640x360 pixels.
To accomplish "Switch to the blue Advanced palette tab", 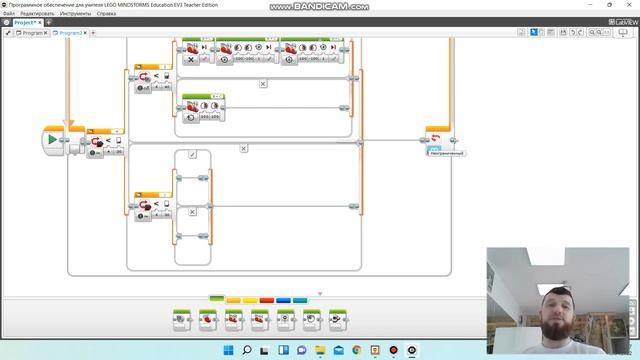I will [283, 300].
